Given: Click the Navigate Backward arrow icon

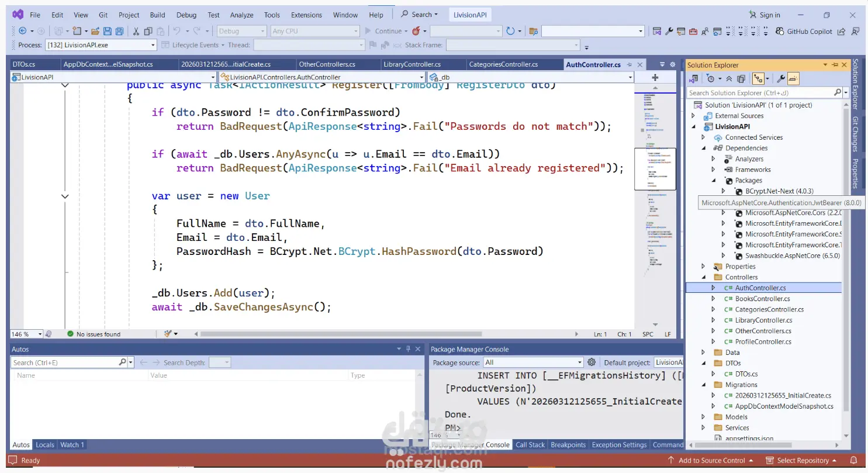Looking at the screenshot, I should click(22, 31).
